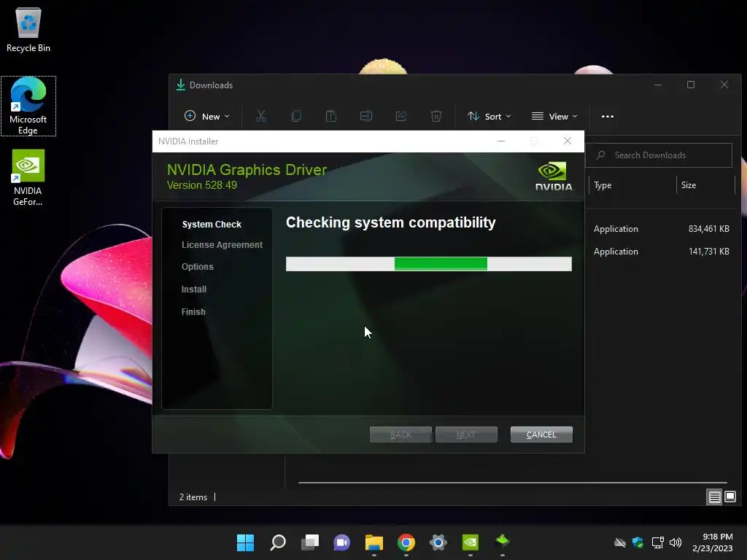The width and height of the screenshot is (747, 560).
Task: Click the Delete trash icon in Downloads
Action: pos(436,116)
